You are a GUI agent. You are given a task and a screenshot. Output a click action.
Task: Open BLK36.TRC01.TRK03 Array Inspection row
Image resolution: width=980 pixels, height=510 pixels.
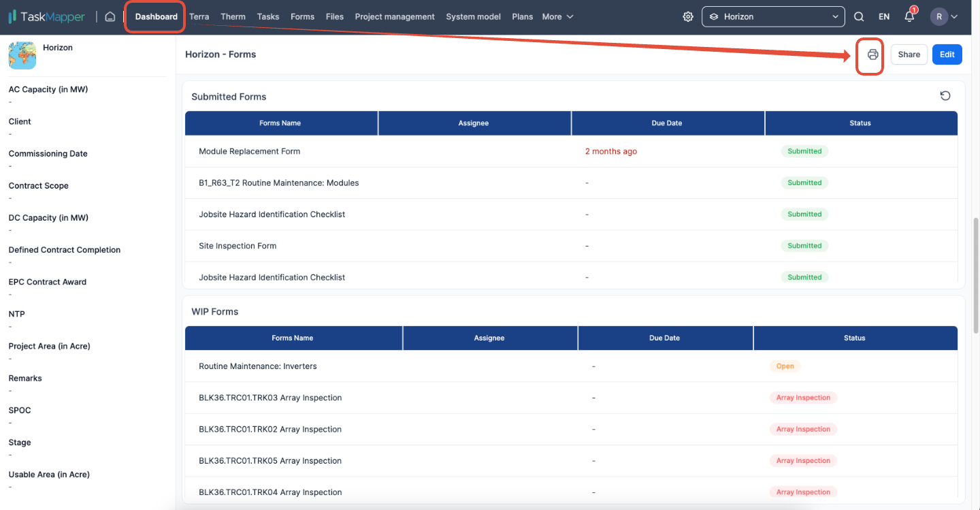[571, 398]
